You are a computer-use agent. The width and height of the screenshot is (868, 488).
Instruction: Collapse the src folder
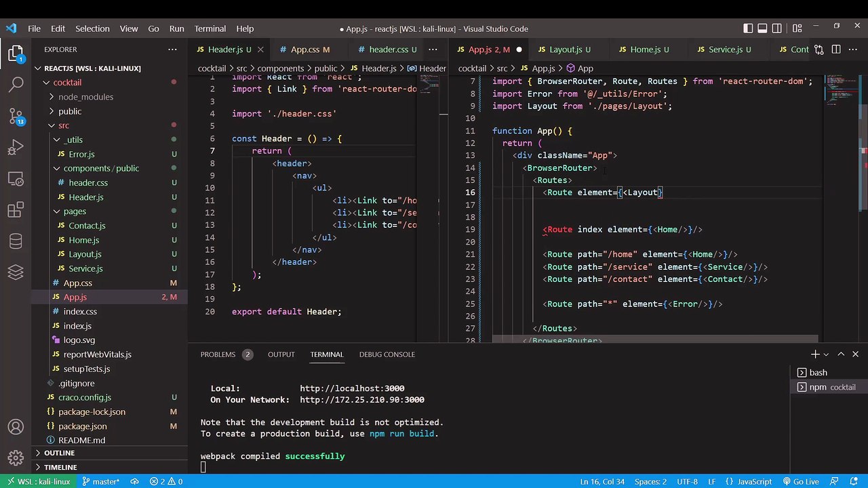tap(52, 125)
